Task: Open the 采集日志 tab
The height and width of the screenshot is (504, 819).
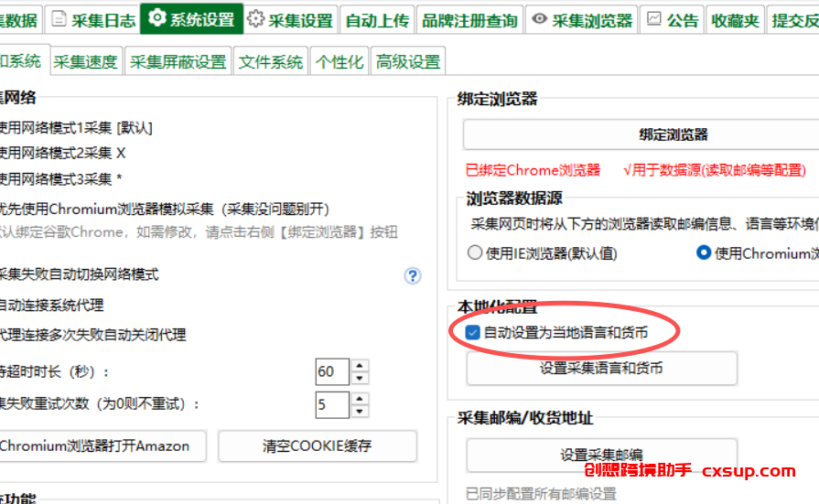Action: click(x=92, y=19)
